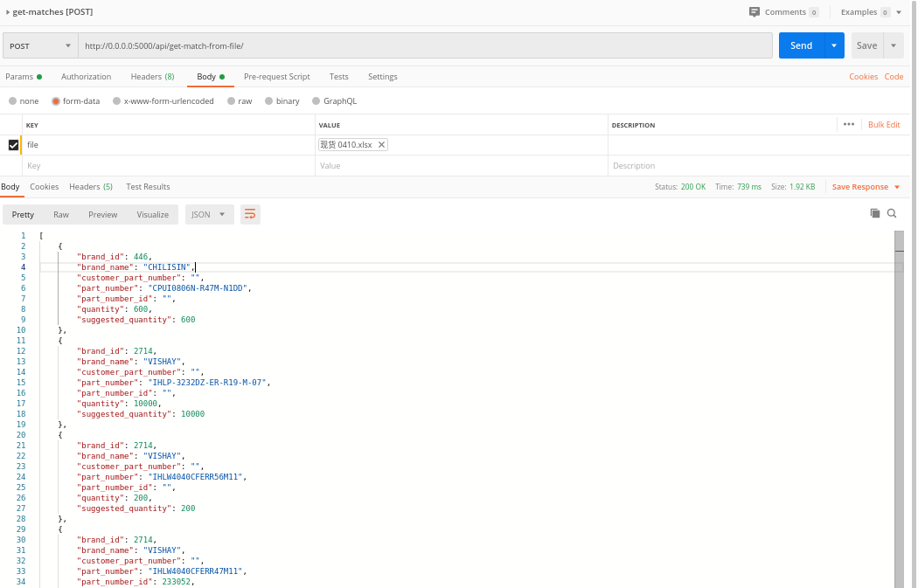918x588 pixels.
Task: Click the request URL field
Action: coord(425,45)
